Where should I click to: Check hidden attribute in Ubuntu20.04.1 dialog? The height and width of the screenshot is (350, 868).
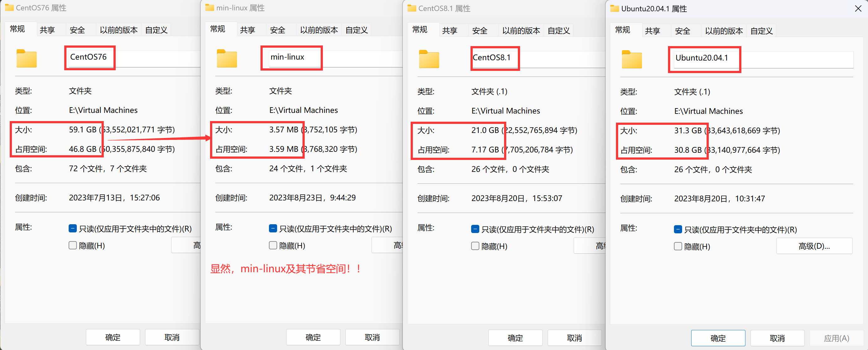(x=678, y=247)
